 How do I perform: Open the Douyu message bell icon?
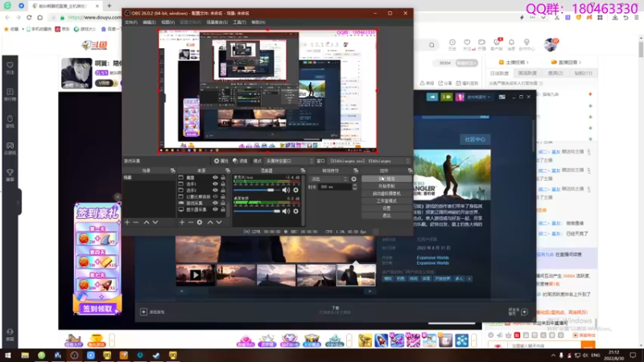511,44
